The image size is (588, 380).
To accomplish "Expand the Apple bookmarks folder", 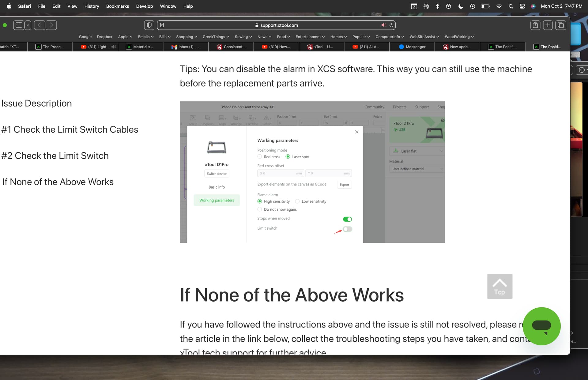I will coord(125,37).
